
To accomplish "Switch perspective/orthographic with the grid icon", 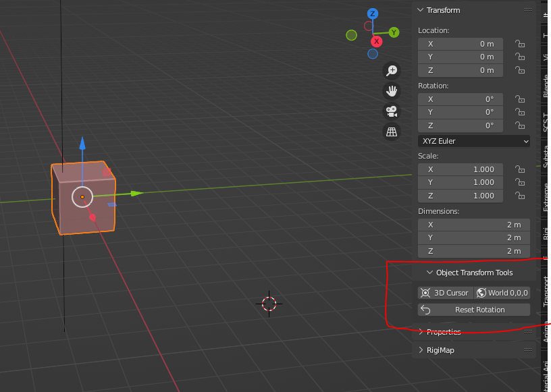I will click(392, 132).
